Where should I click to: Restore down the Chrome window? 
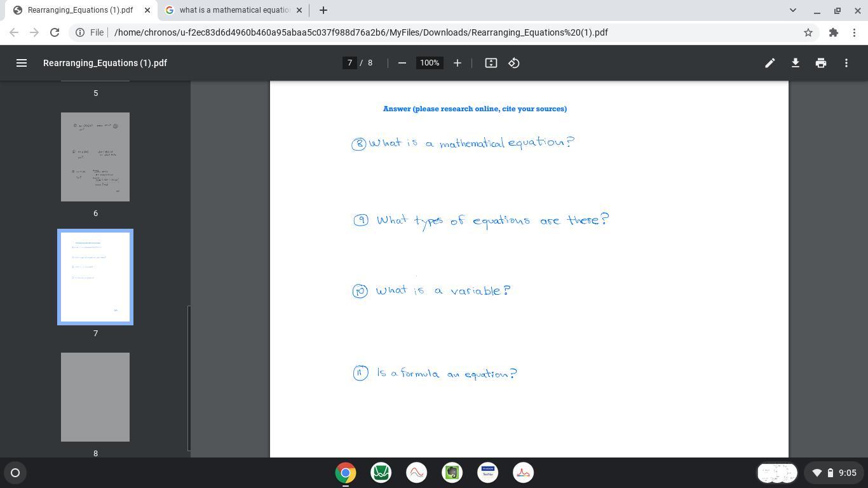pyautogui.click(x=837, y=10)
